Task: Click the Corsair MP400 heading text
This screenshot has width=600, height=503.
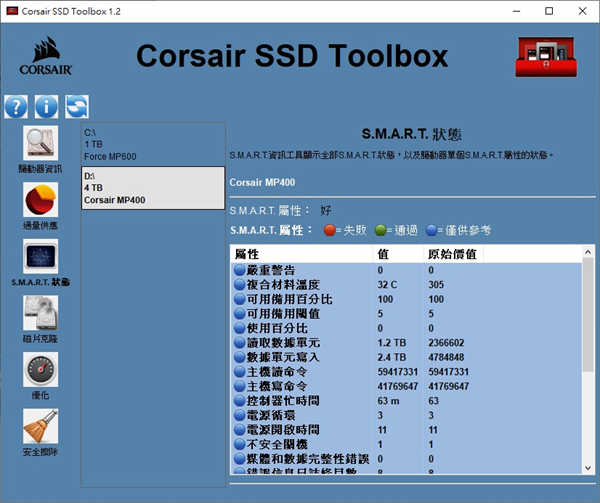Action: [262, 182]
